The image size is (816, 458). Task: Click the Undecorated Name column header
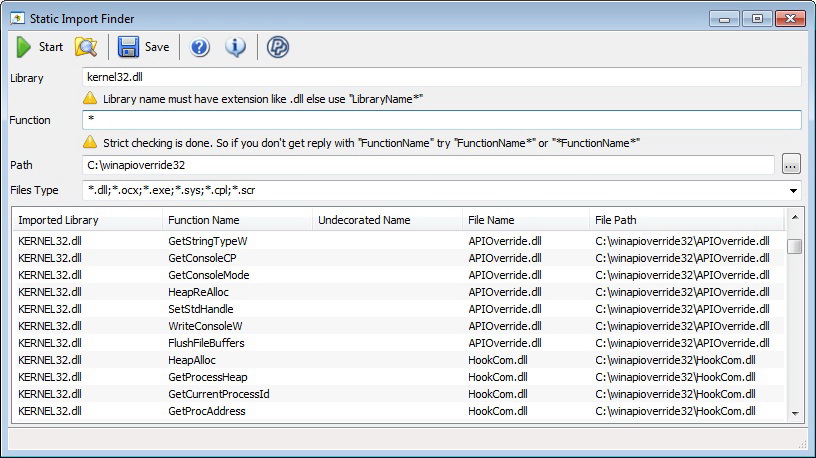tap(386, 220)
